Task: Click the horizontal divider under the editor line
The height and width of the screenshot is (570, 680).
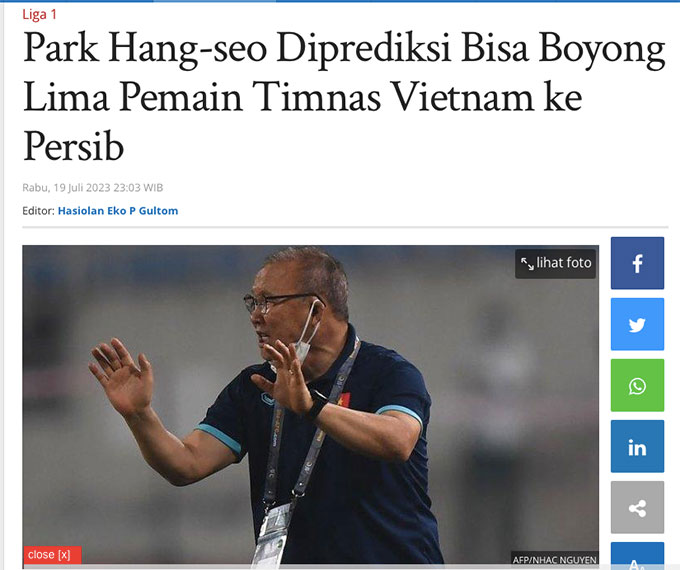Action: tap(345, 227)
